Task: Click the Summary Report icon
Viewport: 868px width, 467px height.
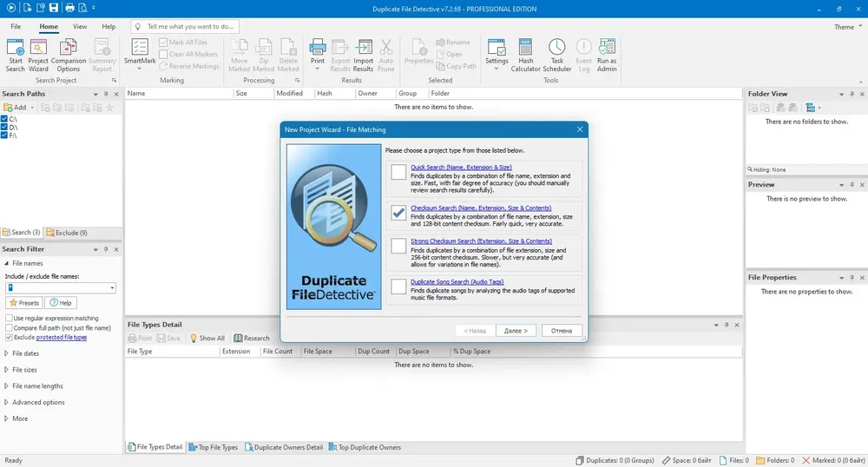Action: pyautogui.click(x=102, y=56)
